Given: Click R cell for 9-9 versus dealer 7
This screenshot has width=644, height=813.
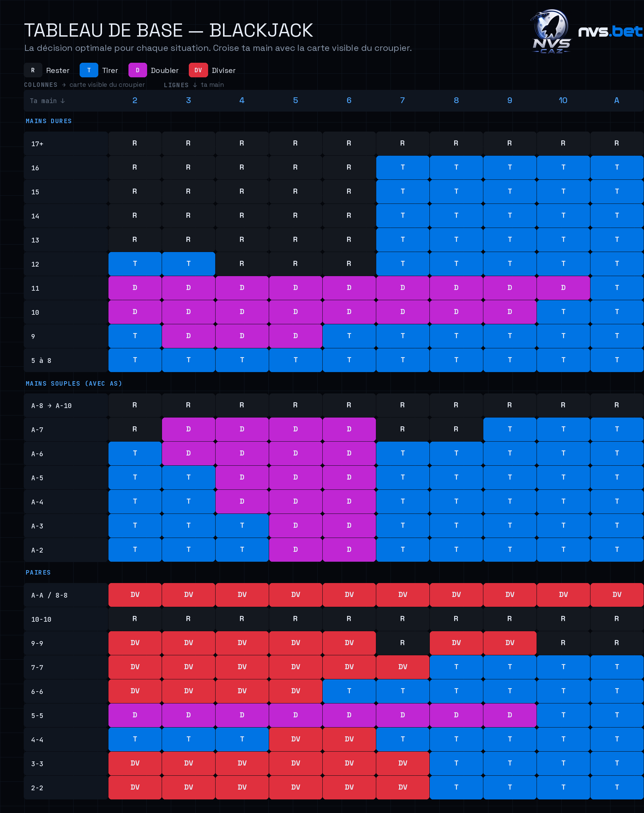Looking at the screenshot, I should tap(402, 643).
